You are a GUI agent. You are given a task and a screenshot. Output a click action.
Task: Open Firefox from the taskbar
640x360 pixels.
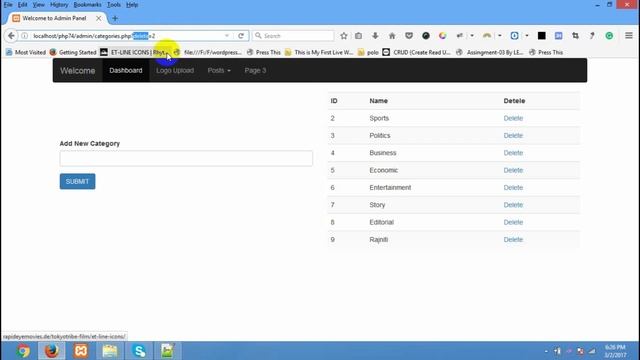pos(51,351)
